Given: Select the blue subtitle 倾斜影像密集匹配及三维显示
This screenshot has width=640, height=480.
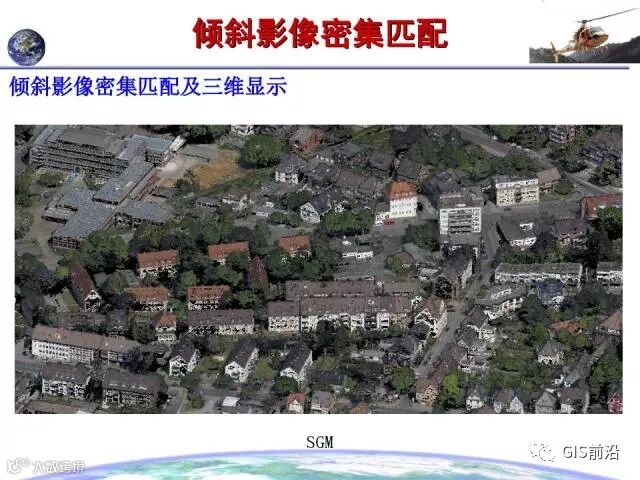Looking at the screenshot, I should click(148, 86).
